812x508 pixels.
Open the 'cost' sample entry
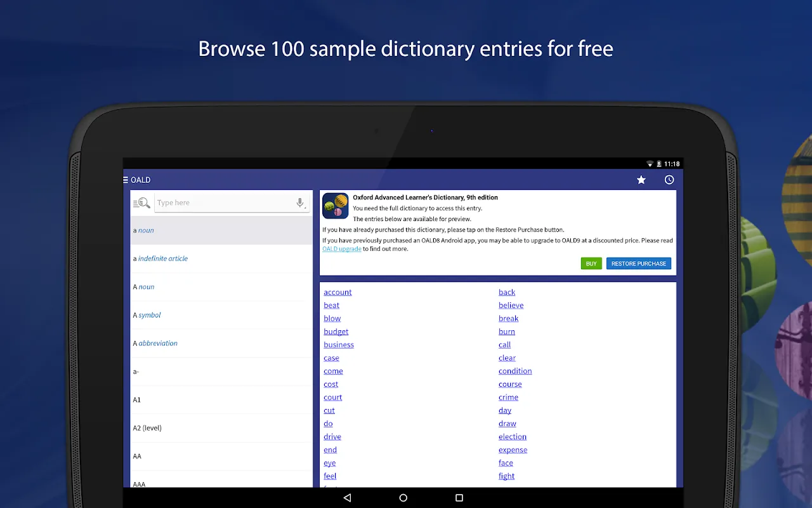point(331,384)
